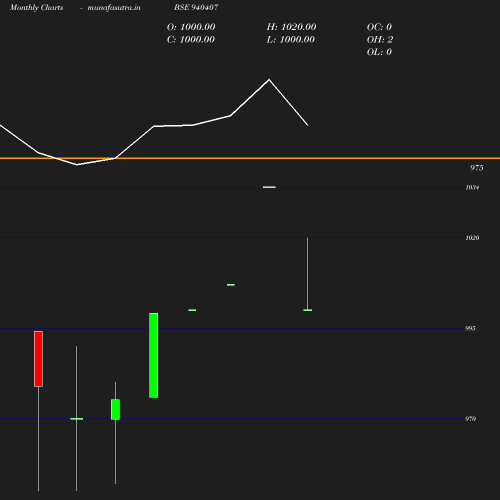Image resolution: width=500 pixels, height=500 pixels.
Task: Click the peak of the white line
Action: tap(269, 80)
